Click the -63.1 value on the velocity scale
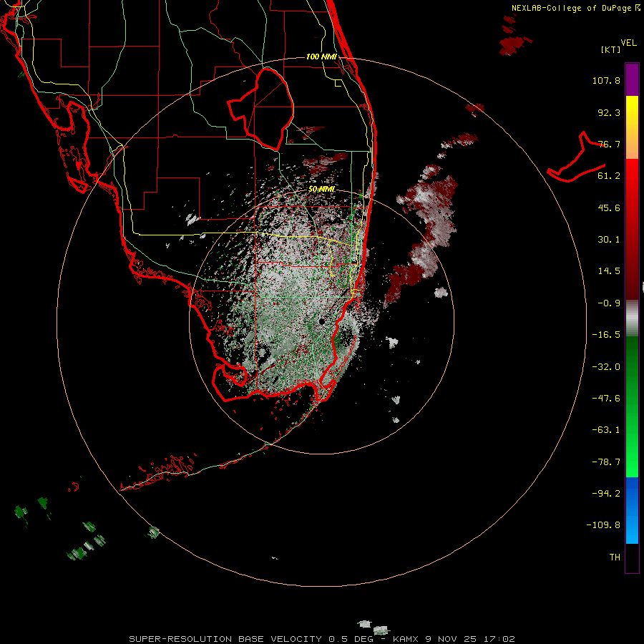 coord(606,430)
